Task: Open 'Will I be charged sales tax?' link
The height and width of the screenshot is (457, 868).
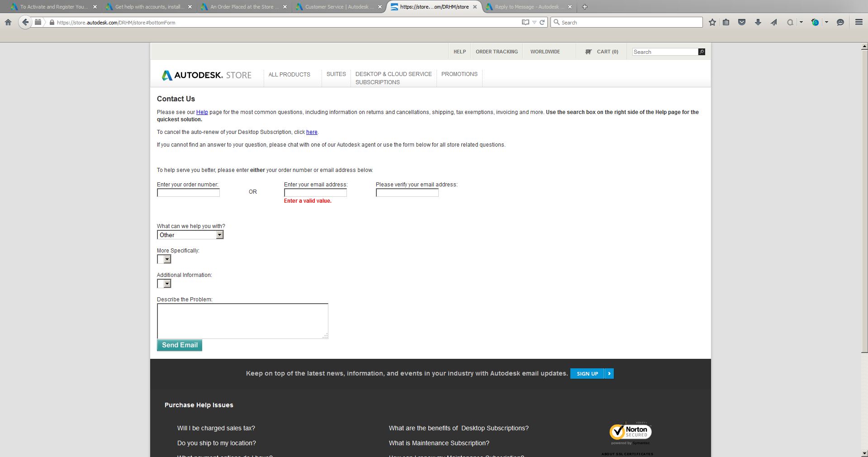Action: pyautogui.click(x=216, y=428)
